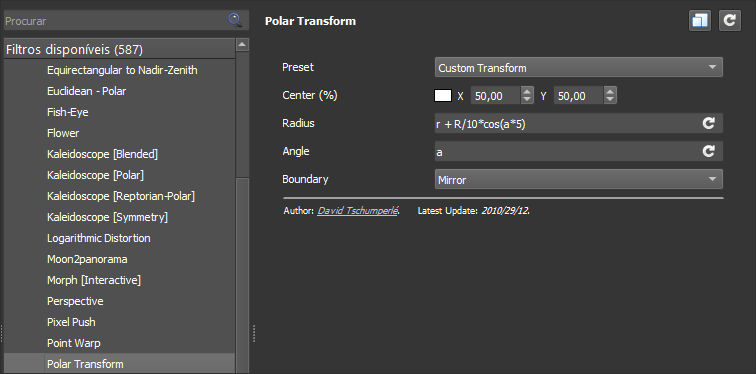
Task: Select the Perspective filter
Action: click(x=75, y=301)
